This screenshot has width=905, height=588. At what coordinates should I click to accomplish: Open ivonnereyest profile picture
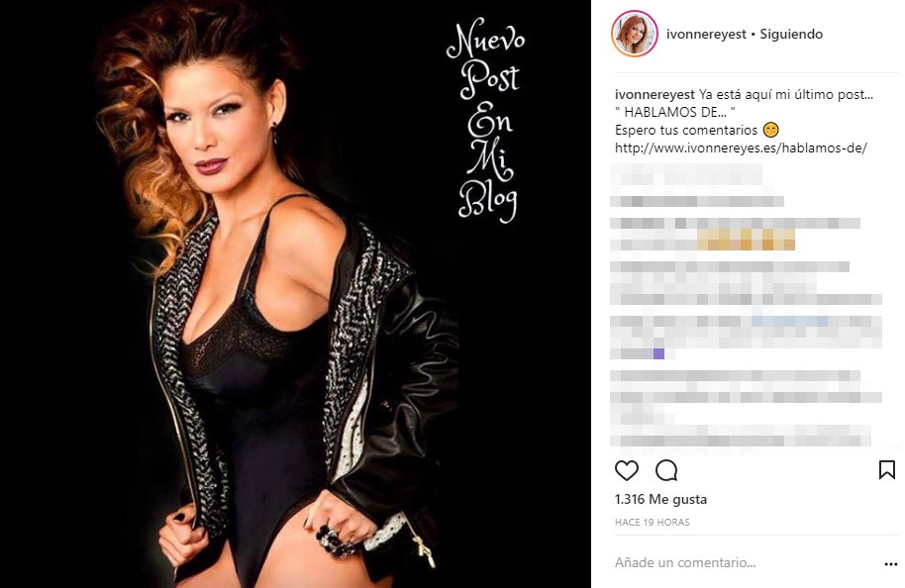635,34
